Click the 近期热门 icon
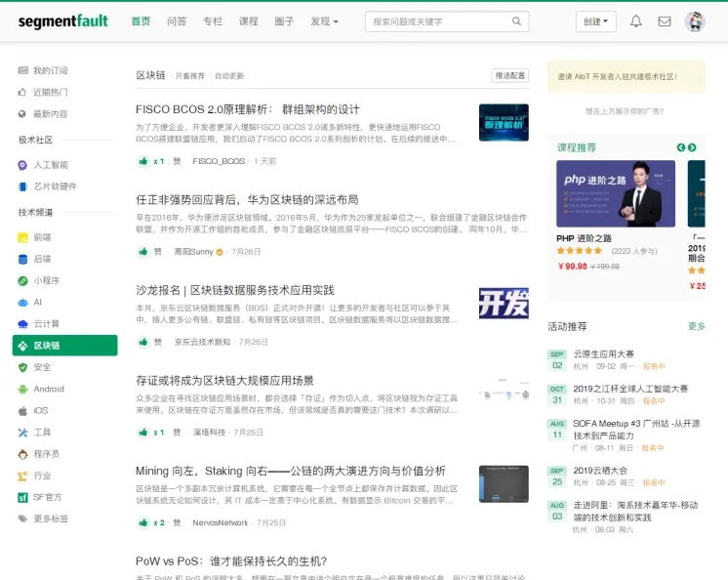 point(22,92)
